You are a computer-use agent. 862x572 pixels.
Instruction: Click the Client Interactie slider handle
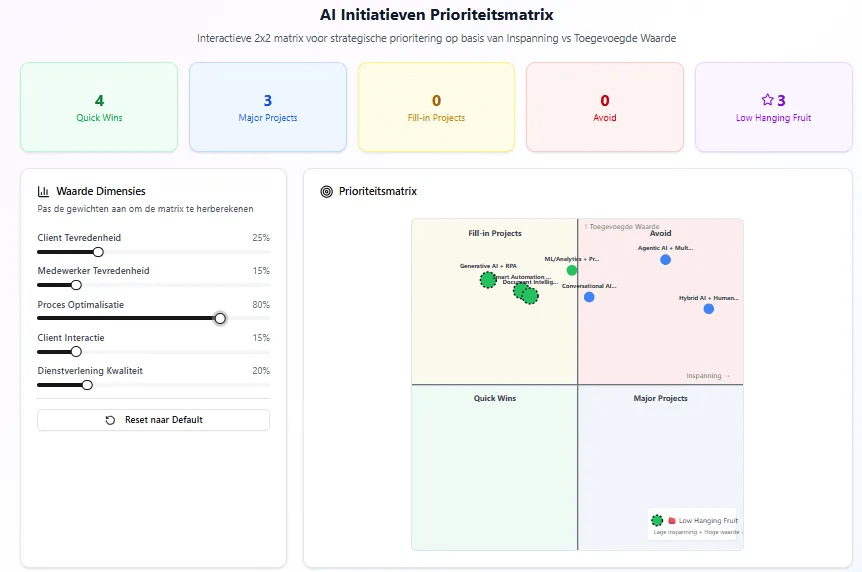pos(76,352)
